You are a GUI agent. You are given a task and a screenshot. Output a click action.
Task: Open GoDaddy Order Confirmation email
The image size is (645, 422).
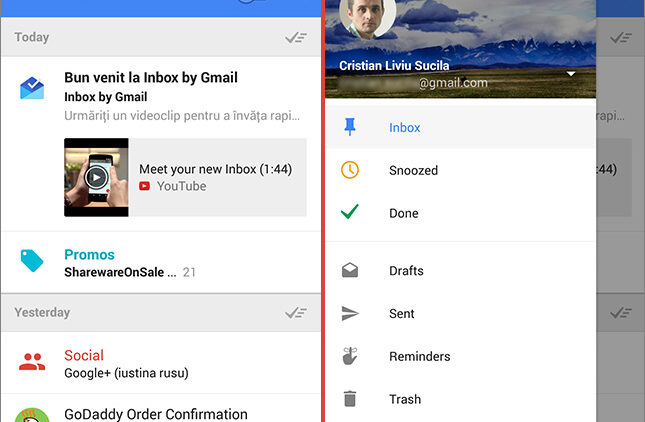(x=155, y=413)
